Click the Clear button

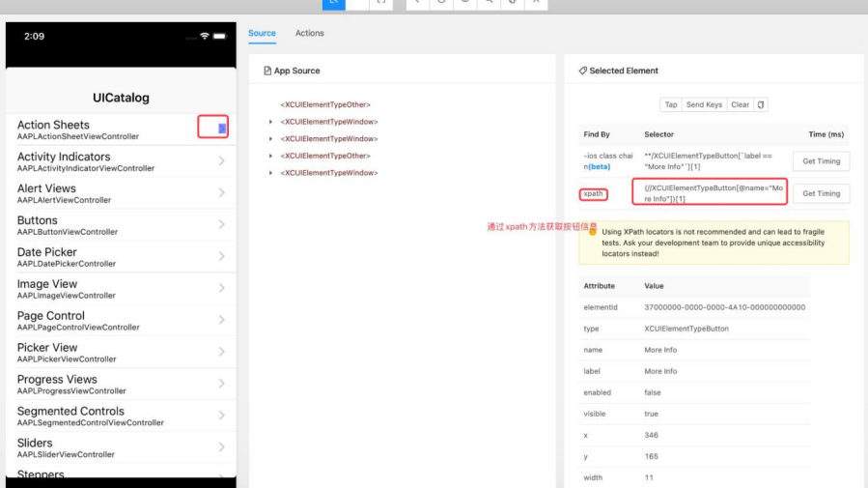(740, 104)
